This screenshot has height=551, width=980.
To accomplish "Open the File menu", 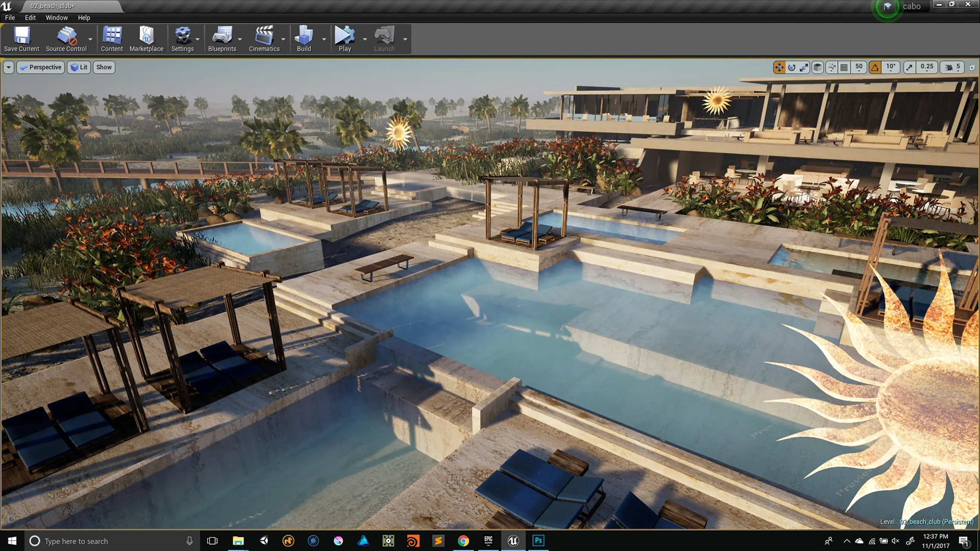I will (10, 17).
